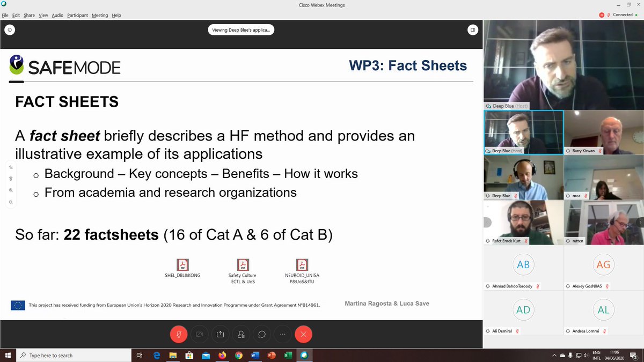Click the AB avatar for Ahmad BahooToroody
Viewport: 644px width, 362px height.
523,264
